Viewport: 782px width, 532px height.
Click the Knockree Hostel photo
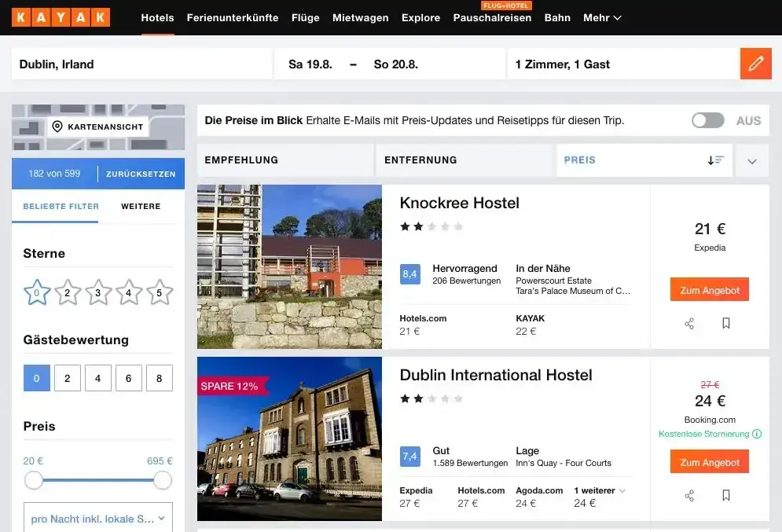pos(289,266)
